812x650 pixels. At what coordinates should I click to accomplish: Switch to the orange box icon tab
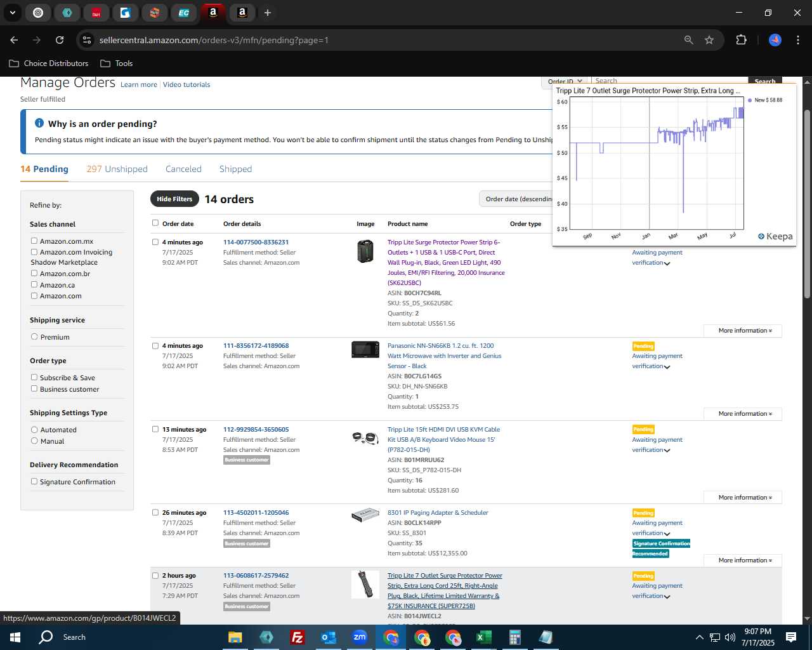(155, 13)
